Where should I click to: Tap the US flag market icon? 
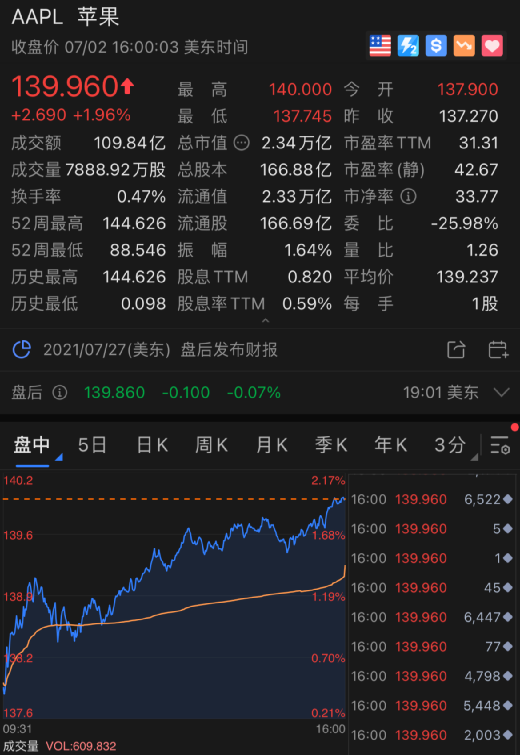click(380, 46)
